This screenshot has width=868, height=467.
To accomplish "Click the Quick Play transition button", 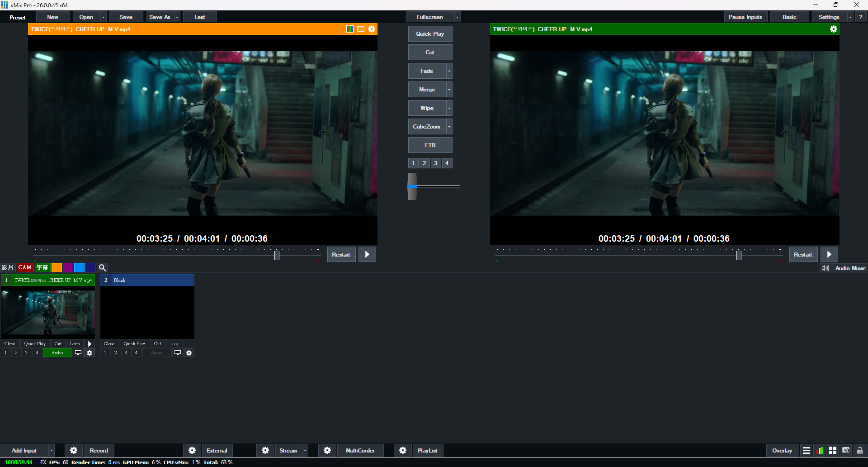I will 430,34.
